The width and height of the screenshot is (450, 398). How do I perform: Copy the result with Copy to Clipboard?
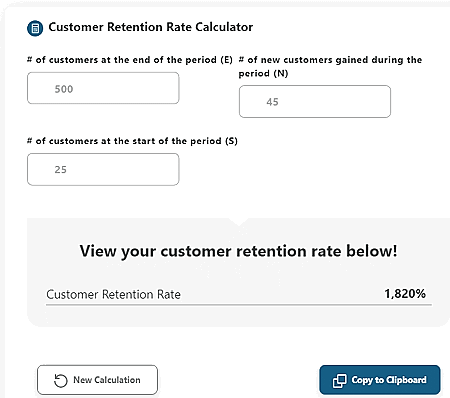(x=380, y=380)
